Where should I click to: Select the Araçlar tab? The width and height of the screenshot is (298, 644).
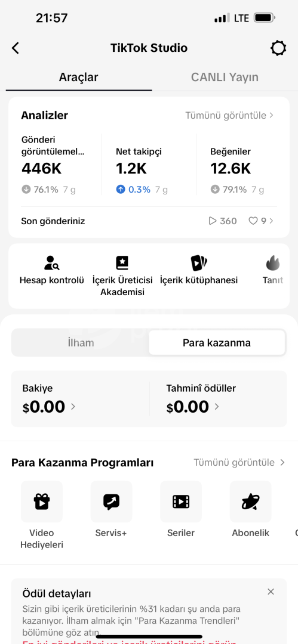79,77
